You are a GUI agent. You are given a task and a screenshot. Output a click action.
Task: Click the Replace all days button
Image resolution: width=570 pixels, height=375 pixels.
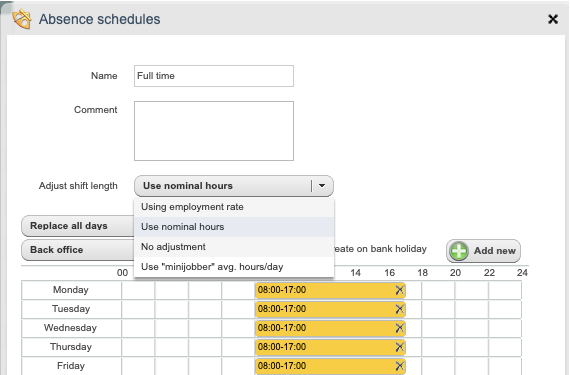(x=78, y=226)
